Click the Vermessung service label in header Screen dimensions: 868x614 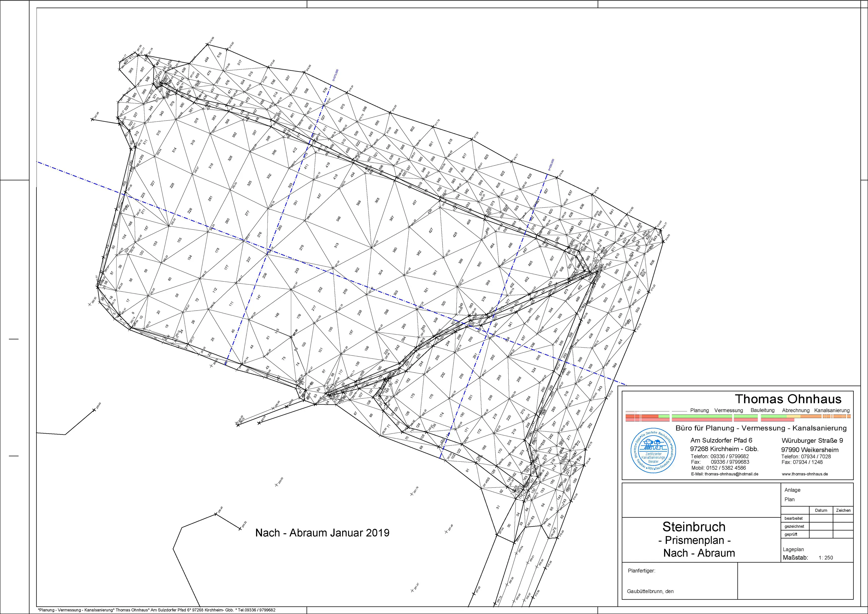[729, 410]
